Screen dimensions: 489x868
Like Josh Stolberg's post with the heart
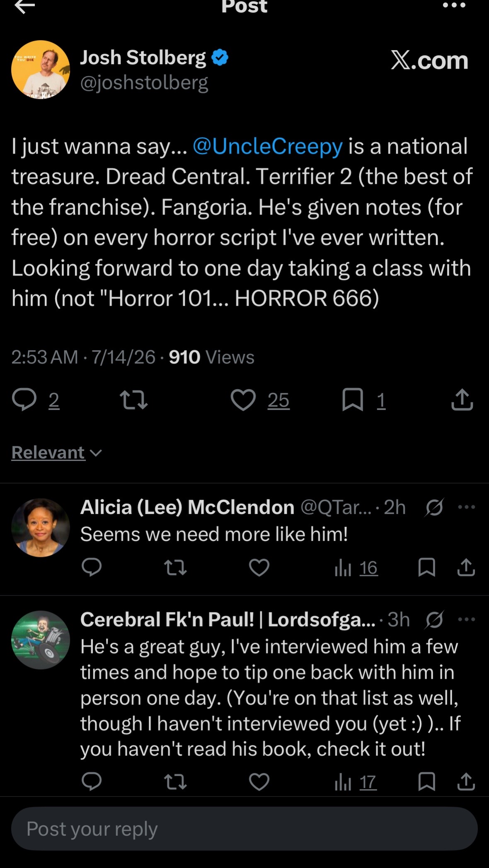[243, 400]
